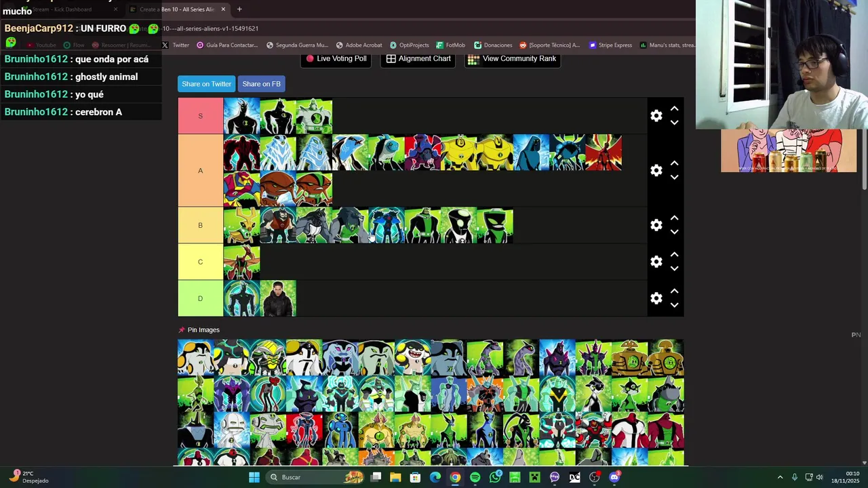Open Adobe Acrobat bookmark
This screenshot has width=868, height=488.
359,45
